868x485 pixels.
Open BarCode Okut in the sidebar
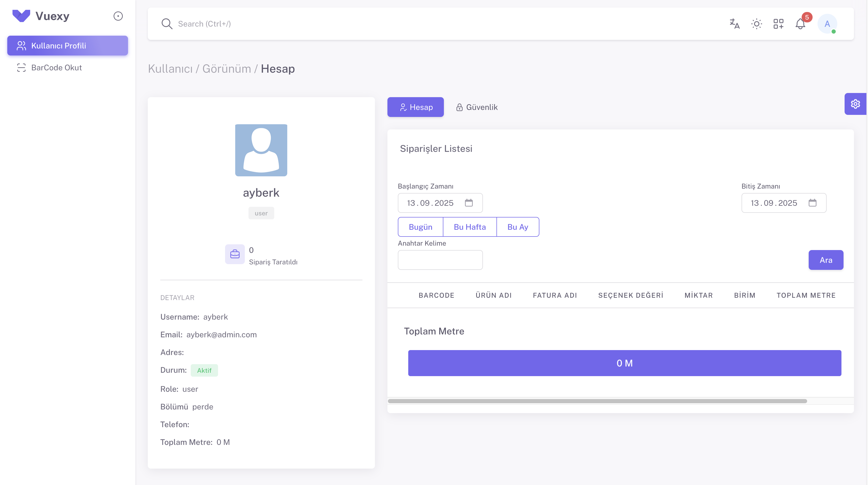tap(56, 67)
